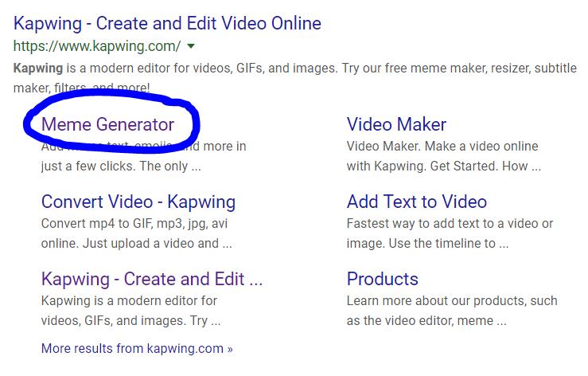The height and width of the screenshot is (376, 588).
Task: Open the Products sitelink
Action: [382, 279]
